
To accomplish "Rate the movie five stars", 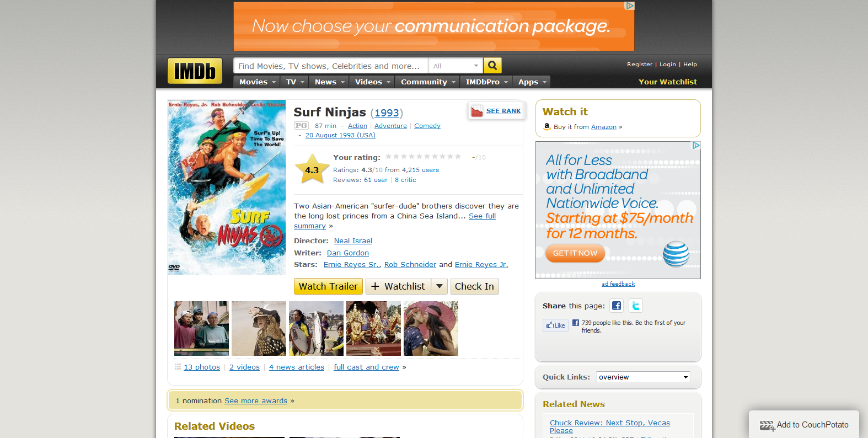I will (x=419, y=157).
